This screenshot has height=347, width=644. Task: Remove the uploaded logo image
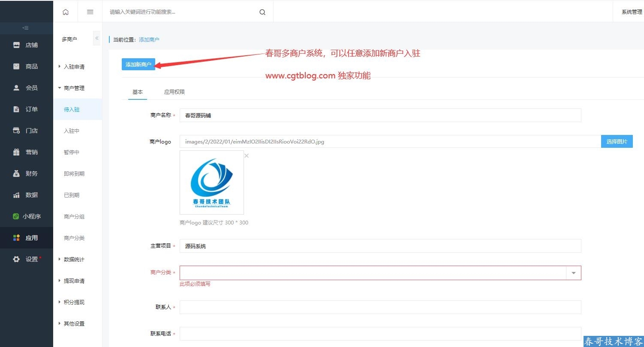click(247, 156)
